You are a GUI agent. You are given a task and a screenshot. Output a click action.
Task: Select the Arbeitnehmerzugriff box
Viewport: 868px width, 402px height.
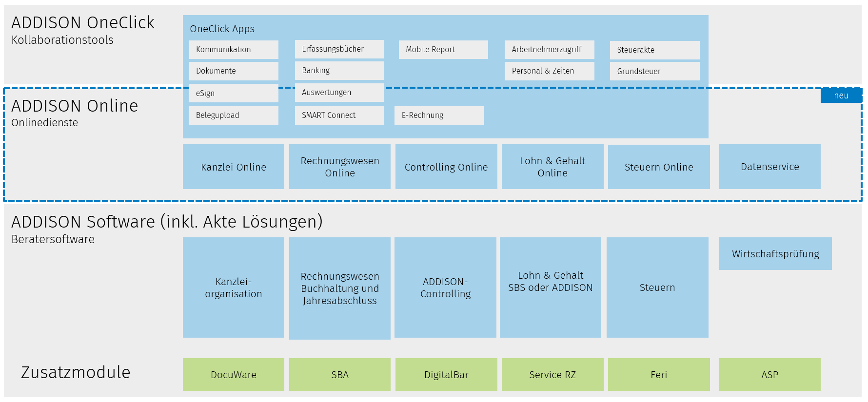coord(550,50)
